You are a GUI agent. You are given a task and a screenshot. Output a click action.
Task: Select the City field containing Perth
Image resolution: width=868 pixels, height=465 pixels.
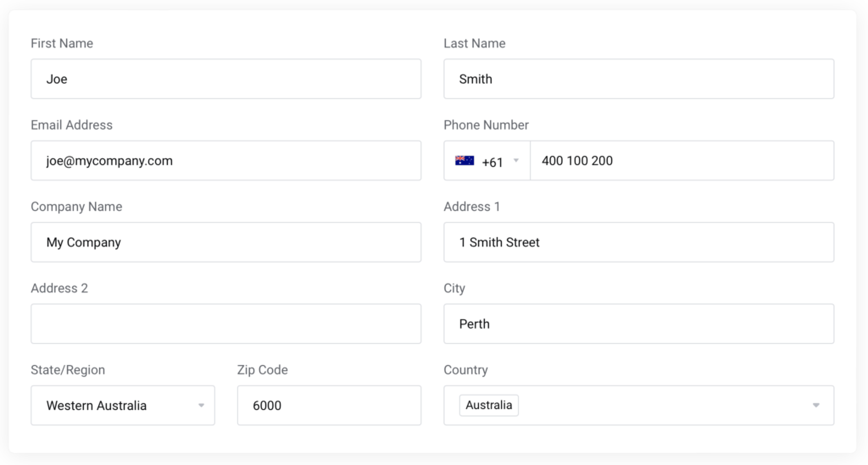point(639,324)
